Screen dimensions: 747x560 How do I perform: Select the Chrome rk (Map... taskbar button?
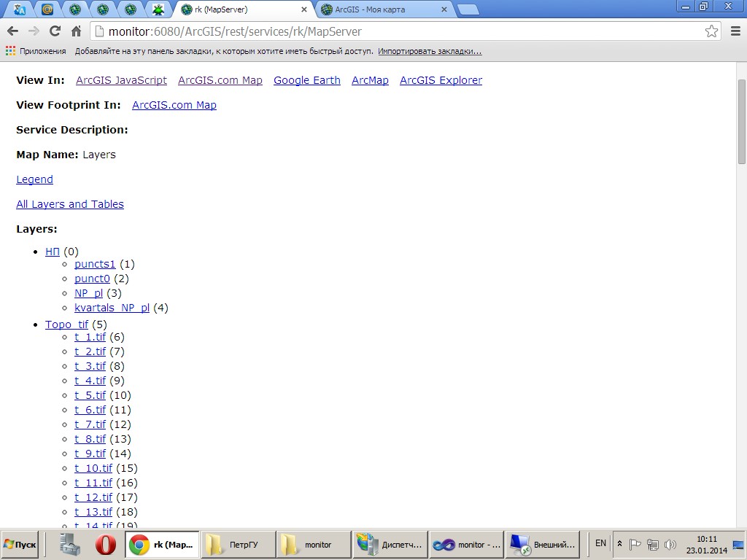click(162, 545)
